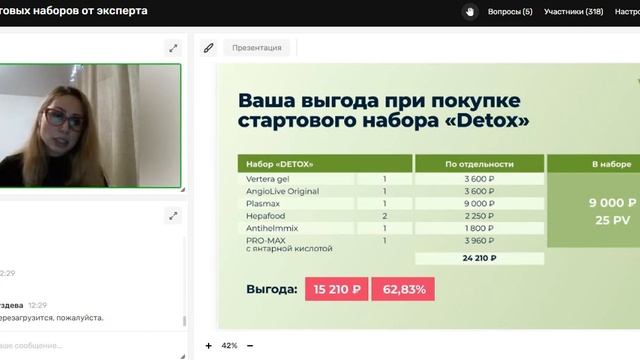Click the slide title Ваша выгода
The image size is (640, 360).
coord(383,110)
